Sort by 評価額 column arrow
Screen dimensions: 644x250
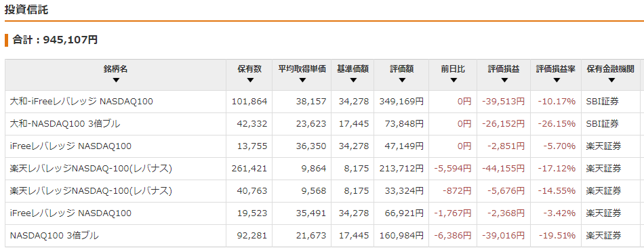click(x=402, y=81)
